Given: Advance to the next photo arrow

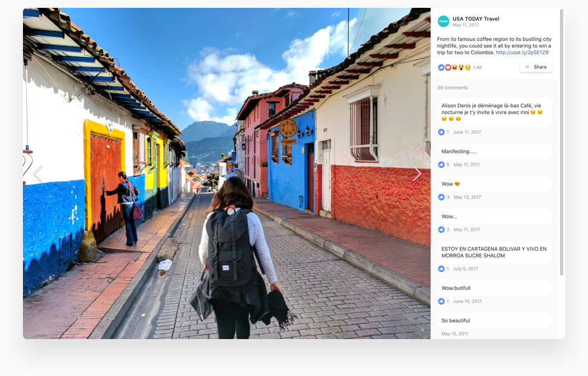Looking at the screenshot, I should 417,174.
